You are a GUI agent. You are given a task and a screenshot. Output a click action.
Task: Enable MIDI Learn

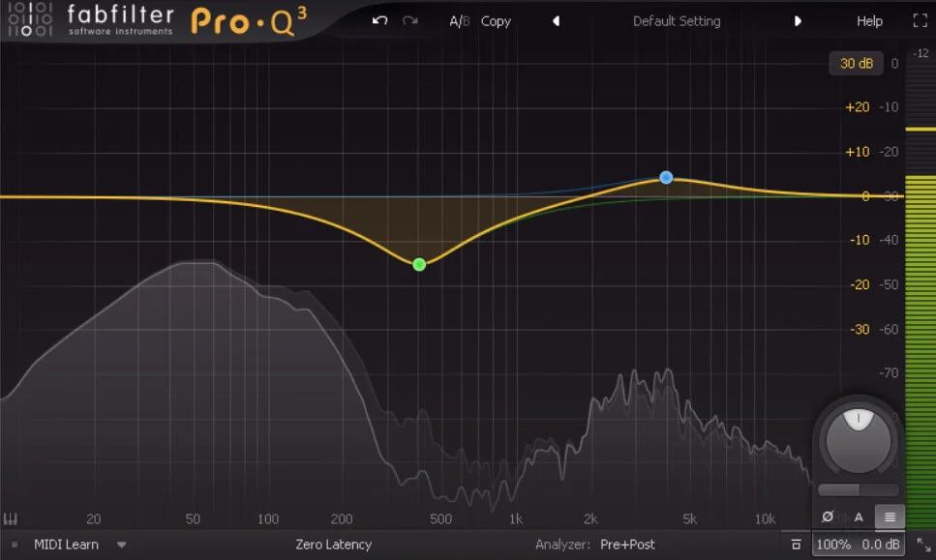click(66, 545)
